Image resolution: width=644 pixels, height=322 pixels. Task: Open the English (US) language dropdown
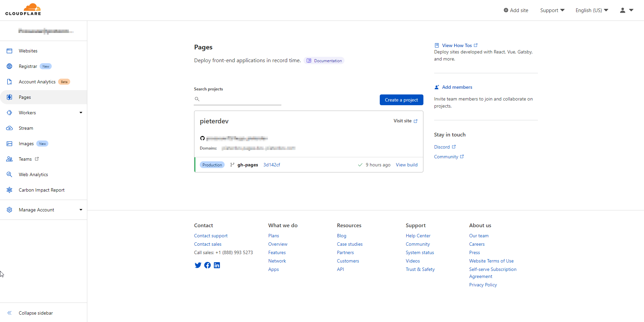point(592,10)
